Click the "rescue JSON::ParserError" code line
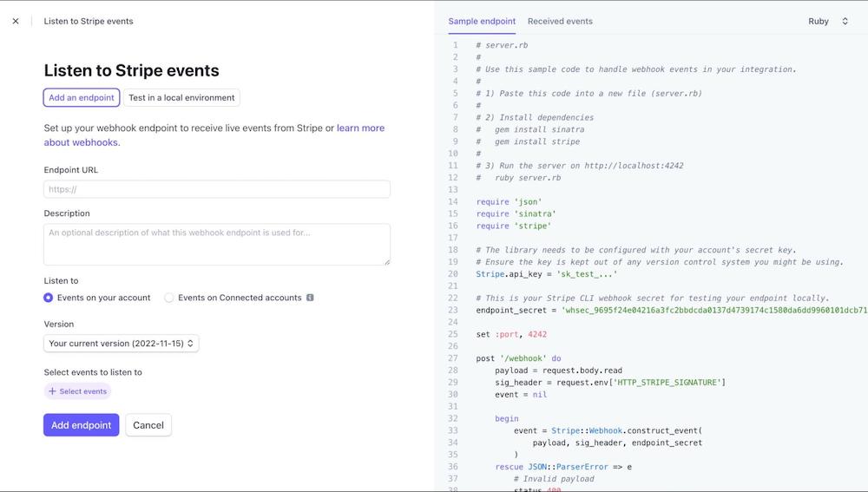 coord(563,467)
